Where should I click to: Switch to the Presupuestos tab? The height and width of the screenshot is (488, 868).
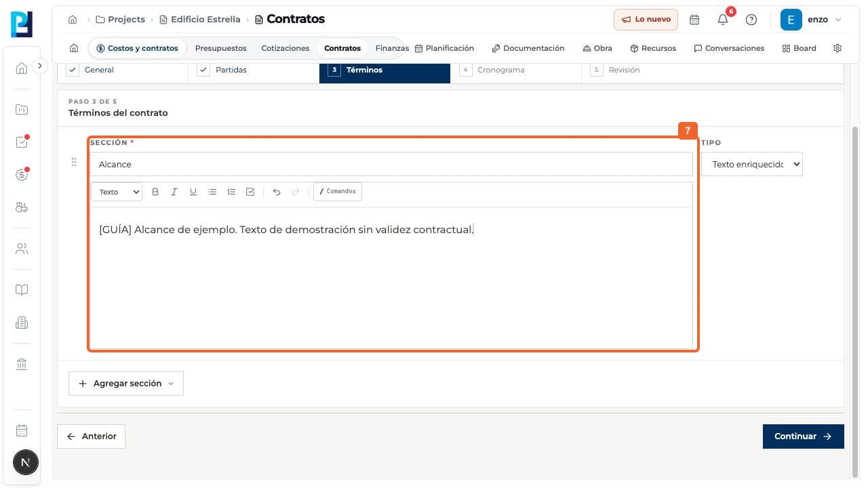(x=220, y=48)
